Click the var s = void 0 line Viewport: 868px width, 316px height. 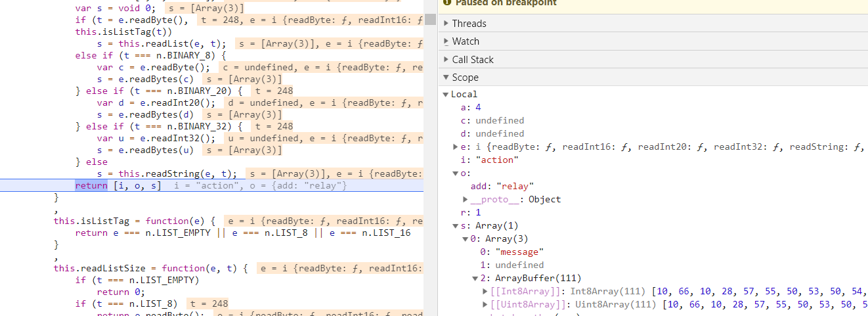[x=116, y=9]
